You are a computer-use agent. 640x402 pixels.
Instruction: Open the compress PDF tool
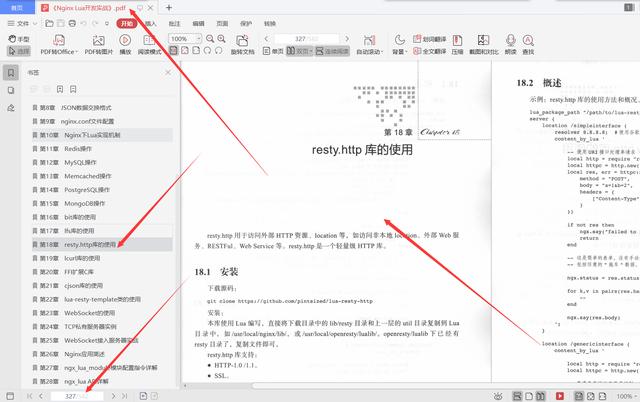(x=457, y=44)
